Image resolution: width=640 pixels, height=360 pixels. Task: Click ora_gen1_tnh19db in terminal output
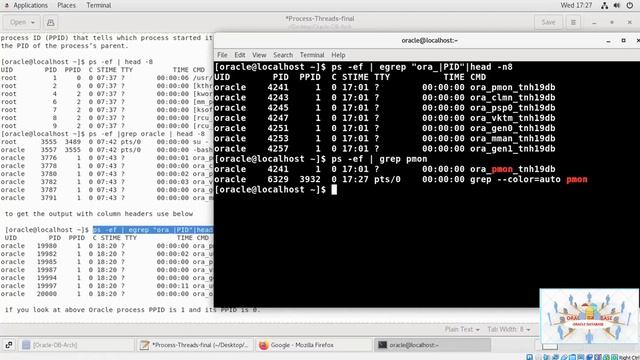[x=513, y=149]
